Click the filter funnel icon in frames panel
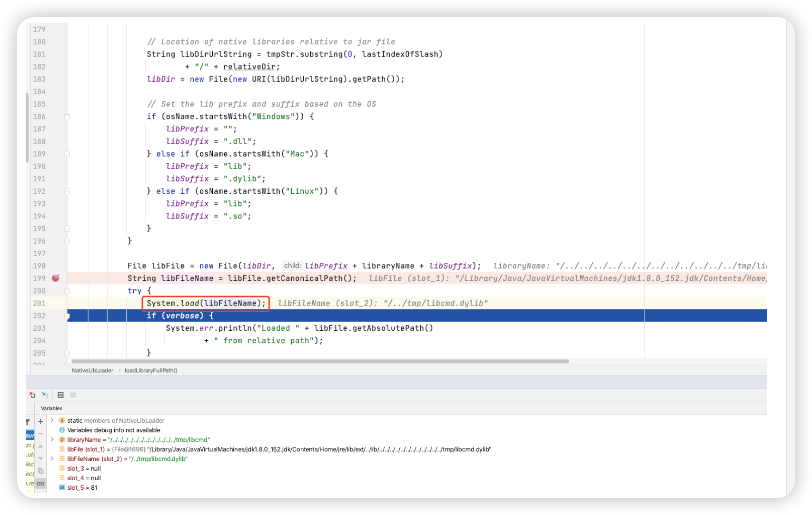 tap(28, 422)
